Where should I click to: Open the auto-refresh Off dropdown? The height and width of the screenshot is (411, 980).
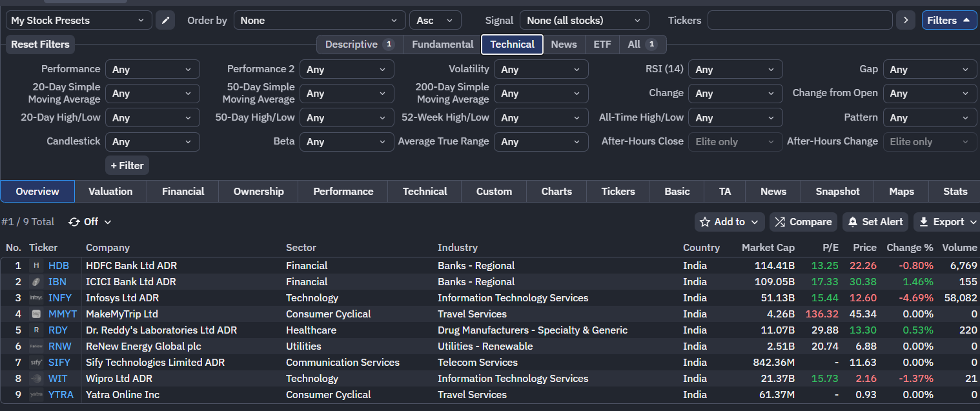click(90, 222)
